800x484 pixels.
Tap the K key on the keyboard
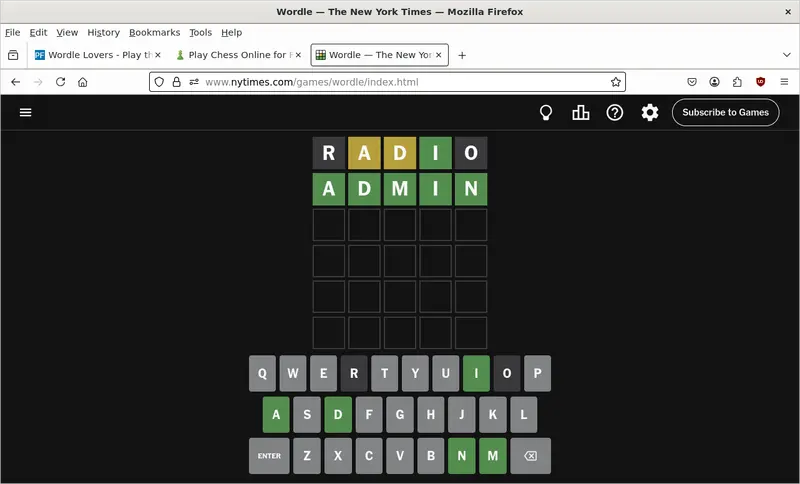coord(493,415)
